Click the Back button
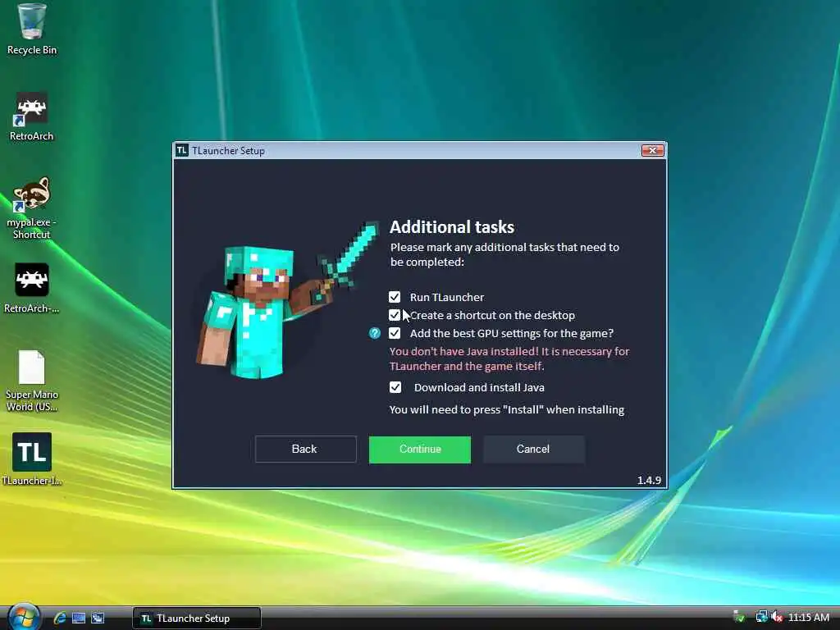This screenshot has width=840, height=630. coord(305,449)
